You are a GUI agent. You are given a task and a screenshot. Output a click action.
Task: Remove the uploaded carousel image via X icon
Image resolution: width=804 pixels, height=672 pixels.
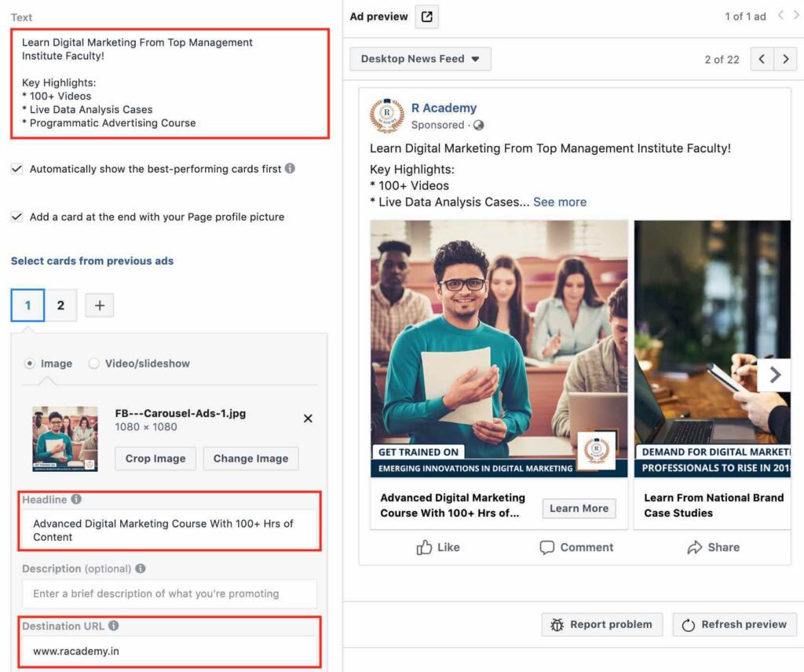[308, 418]
